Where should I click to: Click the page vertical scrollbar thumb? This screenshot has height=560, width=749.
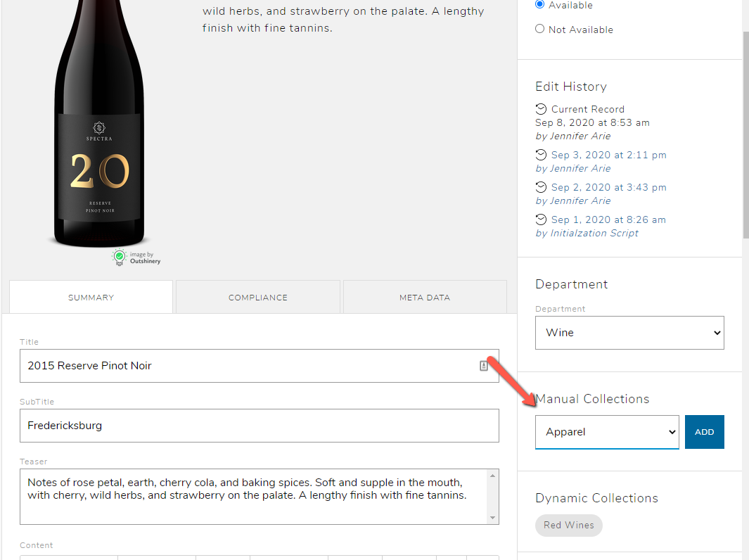coord(745,135)
